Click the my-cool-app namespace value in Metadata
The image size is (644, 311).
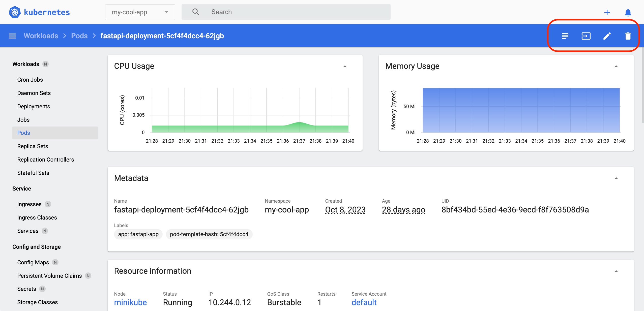[x=287, y=210]
